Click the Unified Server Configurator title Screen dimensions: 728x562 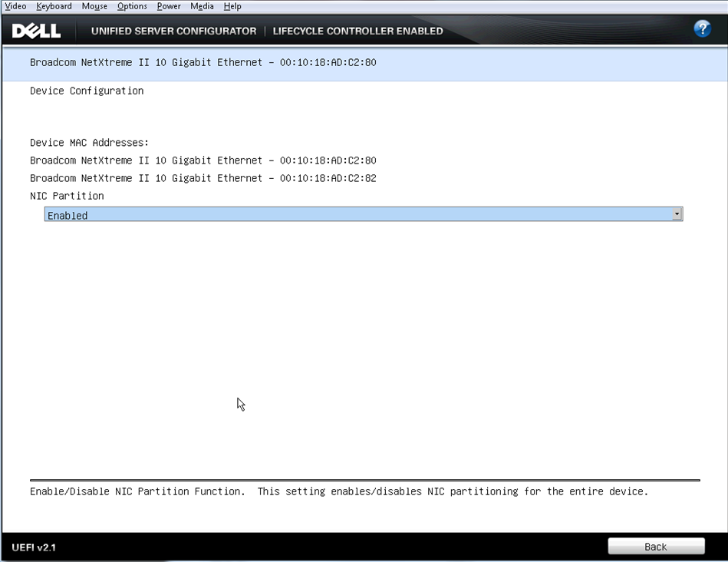click(173, 31)
